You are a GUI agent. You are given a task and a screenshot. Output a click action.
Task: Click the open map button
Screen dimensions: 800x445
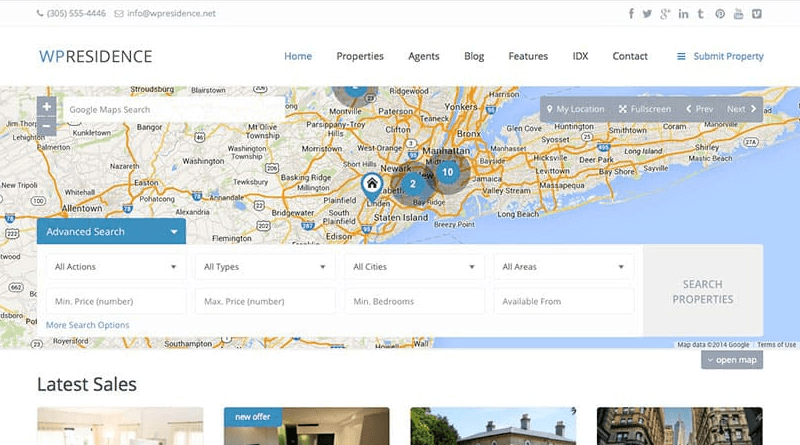(x=732, y=360)
